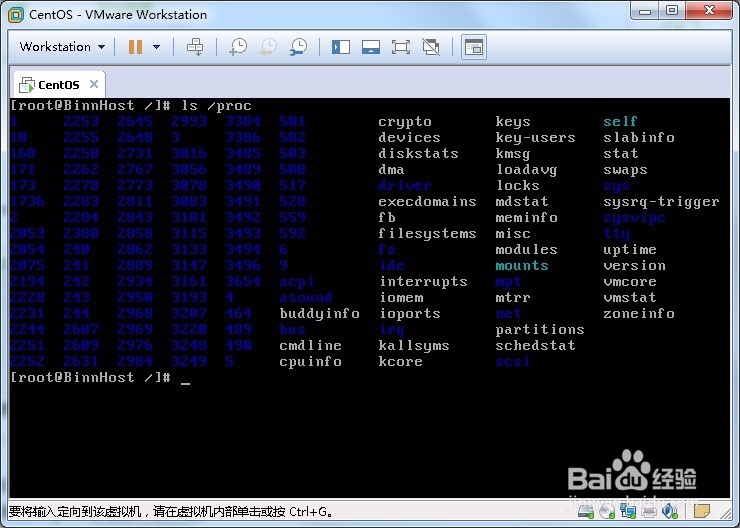Screen dimensions: 740x528
Task: Close the VMware Workstation window
Action: 709,10
